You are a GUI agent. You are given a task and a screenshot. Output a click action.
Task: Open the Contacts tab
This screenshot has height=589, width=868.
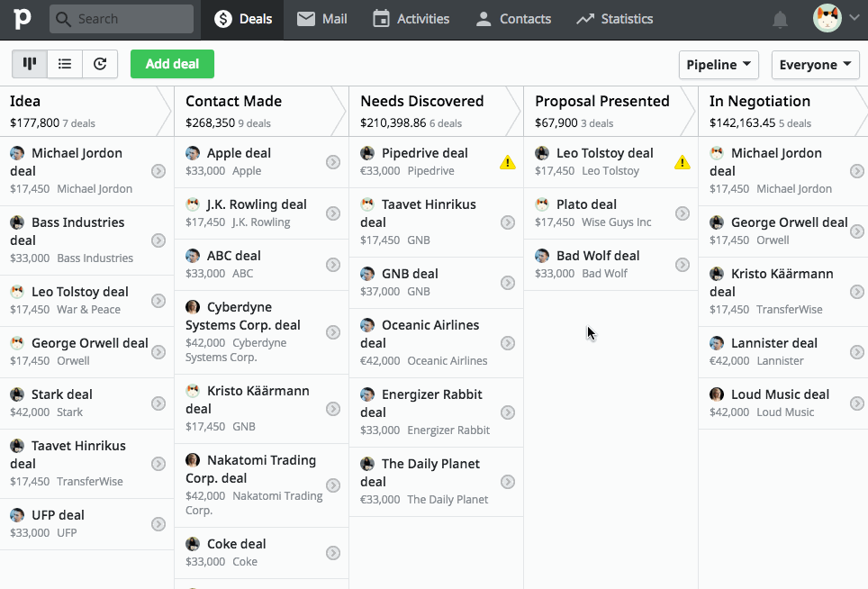(514, 20)
